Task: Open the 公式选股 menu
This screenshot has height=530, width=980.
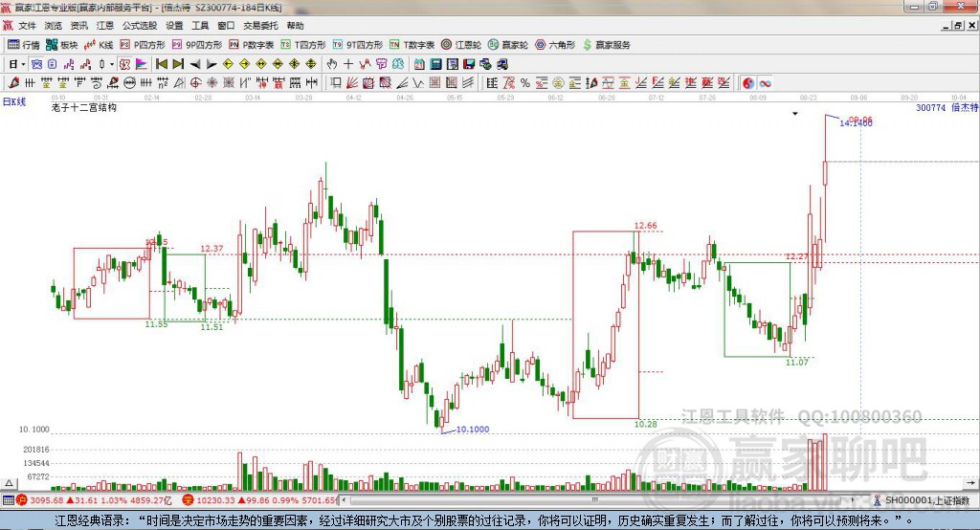Action: (140, 26)
